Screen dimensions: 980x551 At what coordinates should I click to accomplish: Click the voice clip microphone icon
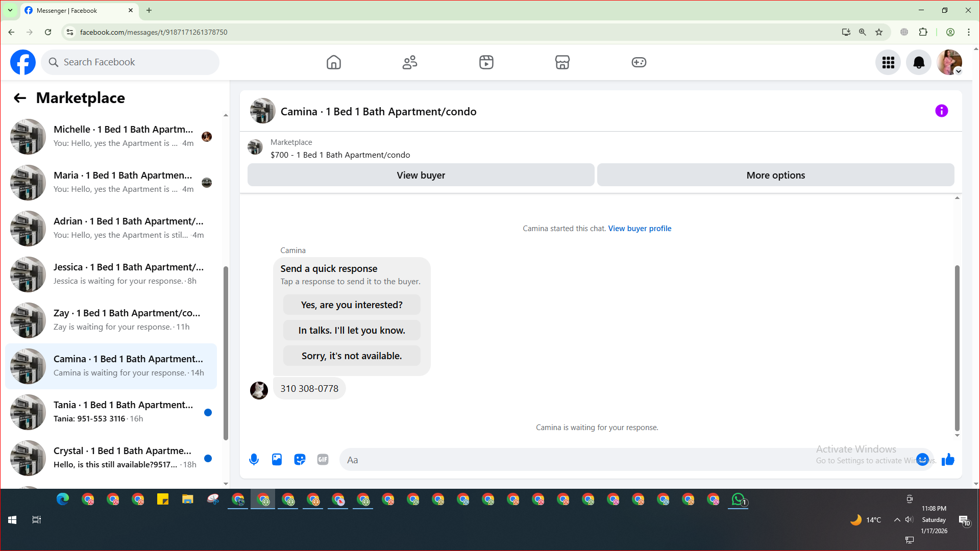tap(254, 460)
